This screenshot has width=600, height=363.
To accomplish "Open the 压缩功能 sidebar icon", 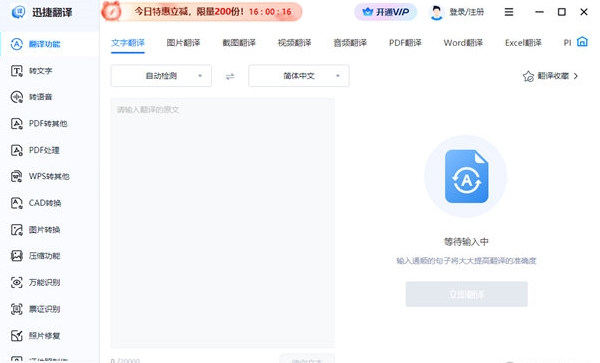I will (x=16, y=256).
